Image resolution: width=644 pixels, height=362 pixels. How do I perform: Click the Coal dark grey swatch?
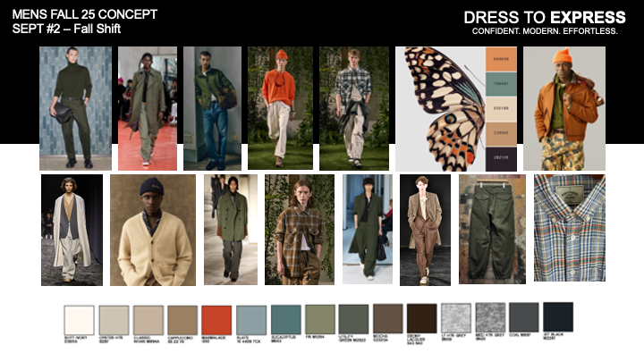pos(523,317)
